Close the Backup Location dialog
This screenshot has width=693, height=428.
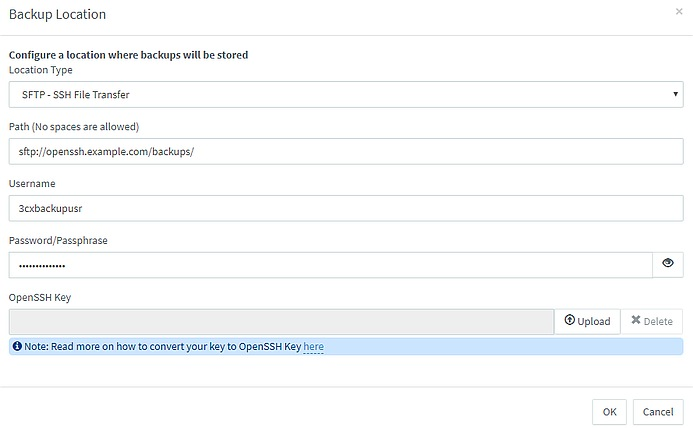[679, 11]
